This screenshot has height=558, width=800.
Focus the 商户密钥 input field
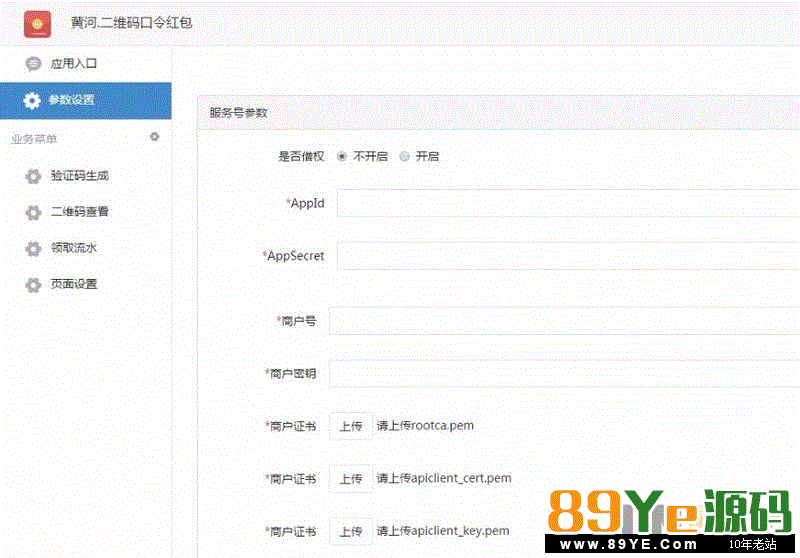564,373
